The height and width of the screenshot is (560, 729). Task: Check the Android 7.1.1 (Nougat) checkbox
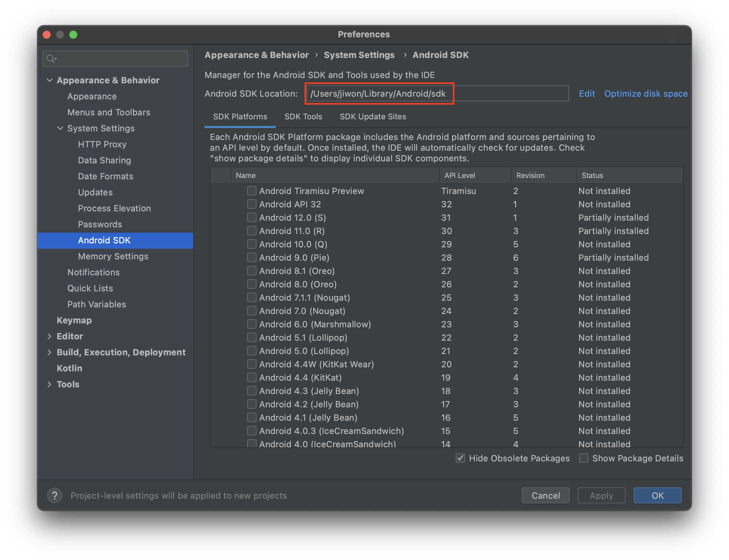[x=252, y=297]
